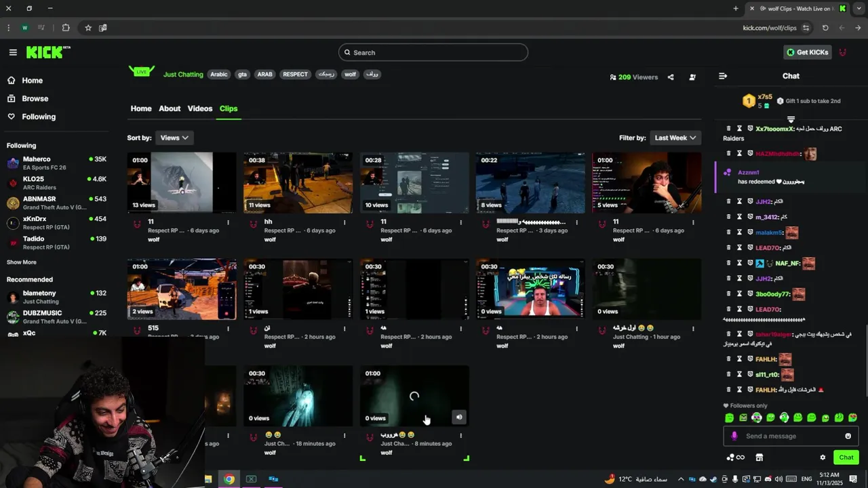Open Filter by Last Week dropdown
Image resolution: width=868 pixels, height=488 pixels.
pos(675,138)
